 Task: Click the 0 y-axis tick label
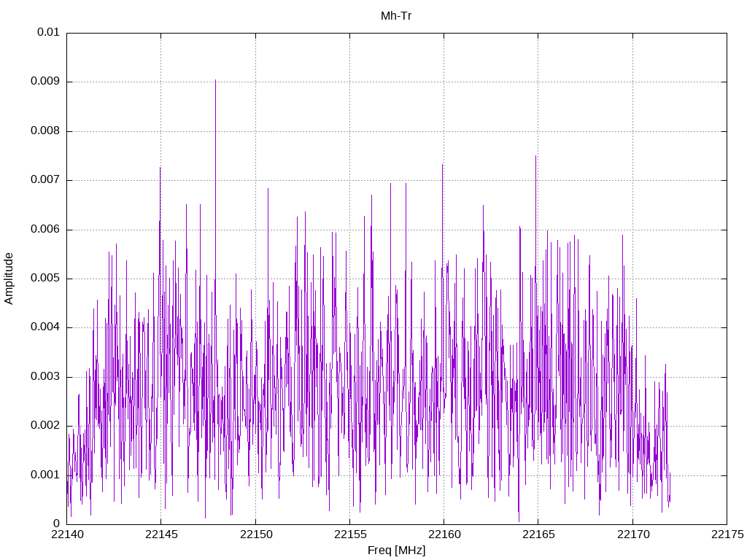point(56,524)
